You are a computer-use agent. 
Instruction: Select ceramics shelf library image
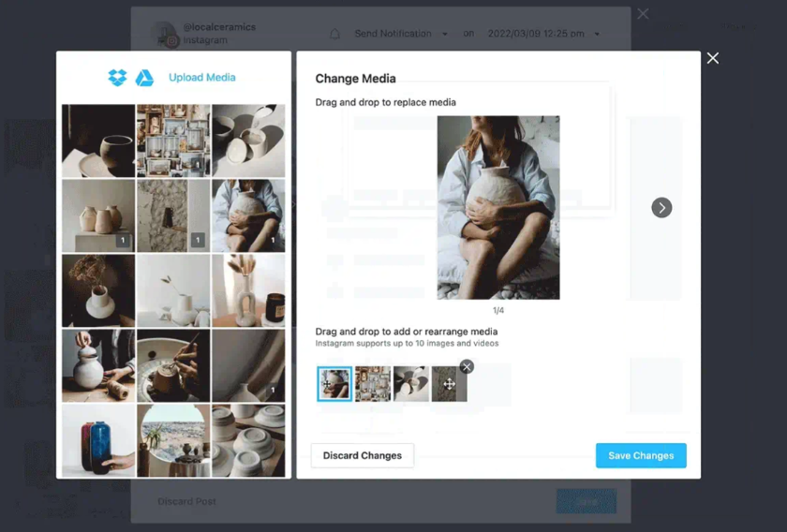[173, 140]
